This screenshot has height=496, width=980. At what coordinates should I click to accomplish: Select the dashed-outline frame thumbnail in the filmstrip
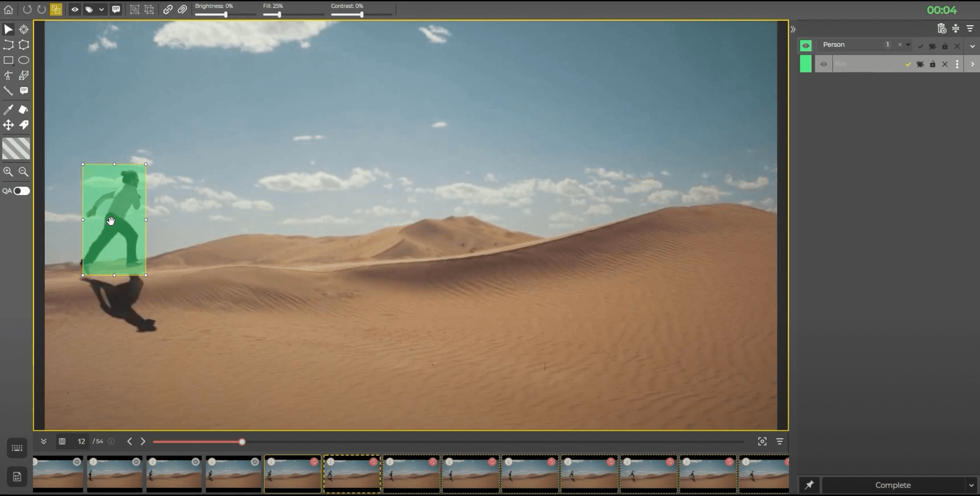tap(352, 473)
